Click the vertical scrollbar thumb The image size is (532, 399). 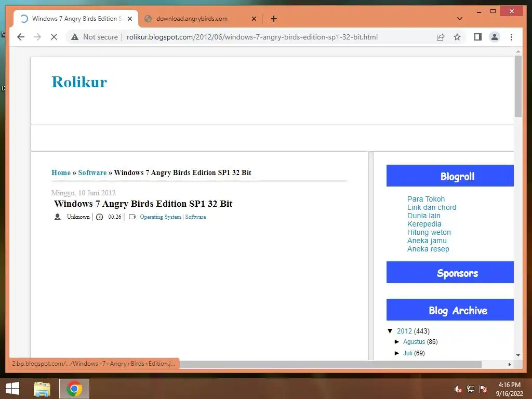coord(518,86)
